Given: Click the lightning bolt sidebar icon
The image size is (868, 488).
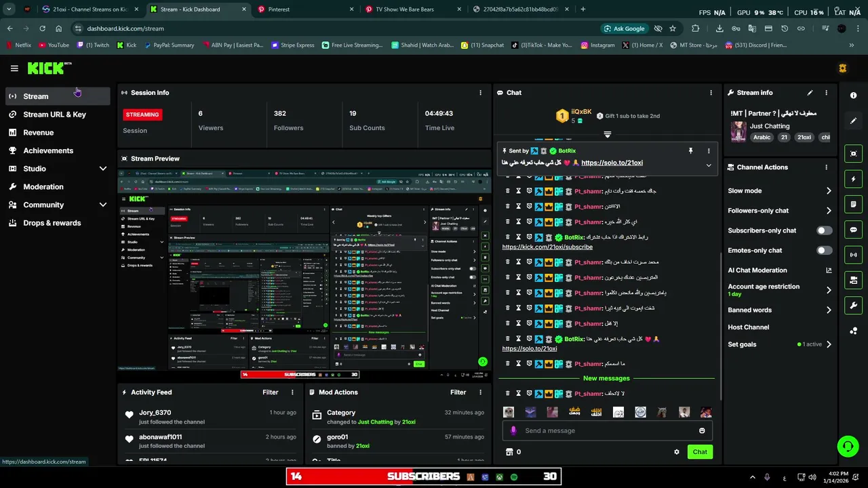Looking at the screenshot, I should [854, 179].
